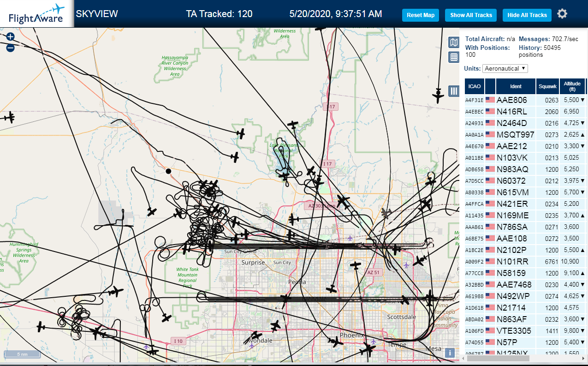Click squawk value 2060
This screenshot has width=588, height=366.
[x=552, y=112]
